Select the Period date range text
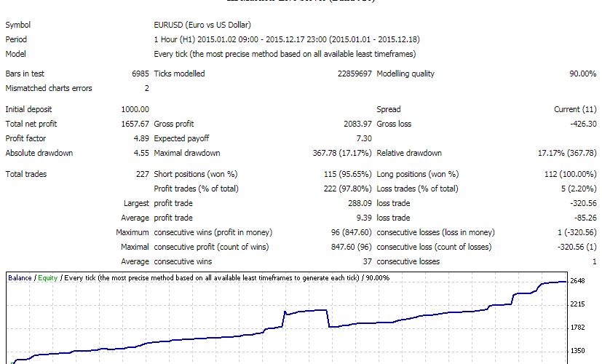Screen dimensions: 602x364 coord(288,39)
